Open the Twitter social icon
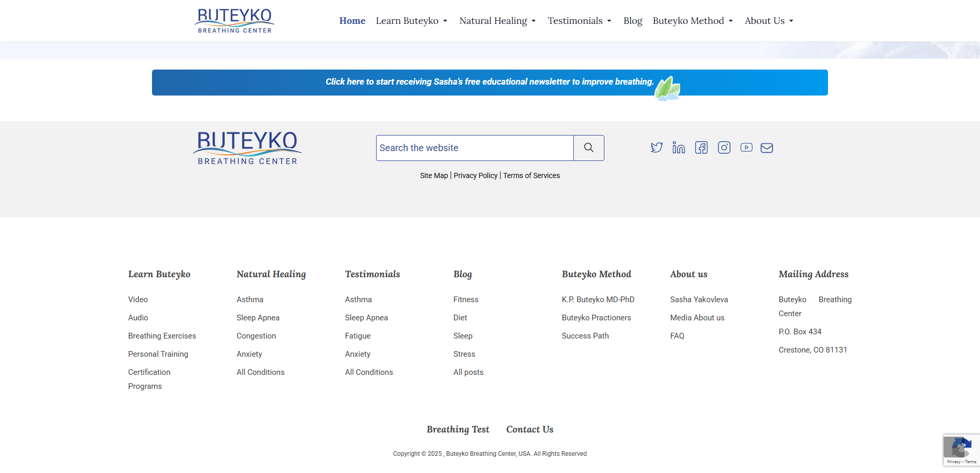980x473 pixels. tap(656, 147)
